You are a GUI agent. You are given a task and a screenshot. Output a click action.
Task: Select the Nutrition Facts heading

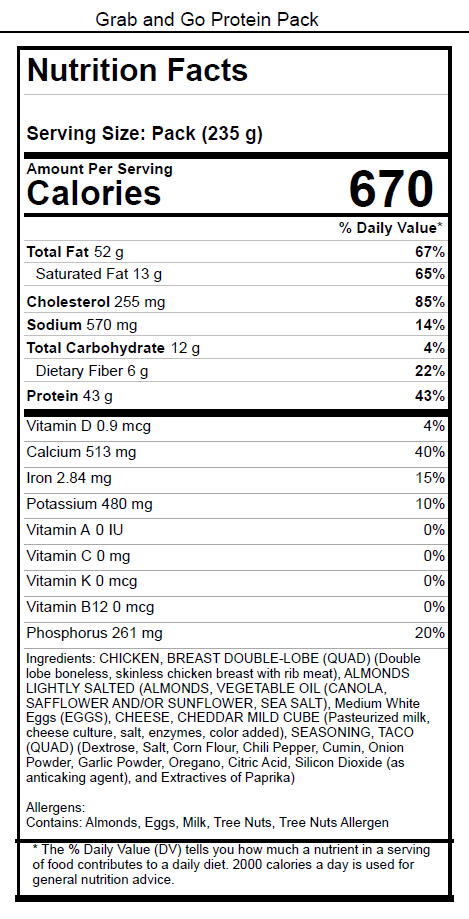(x=138, y=70)
